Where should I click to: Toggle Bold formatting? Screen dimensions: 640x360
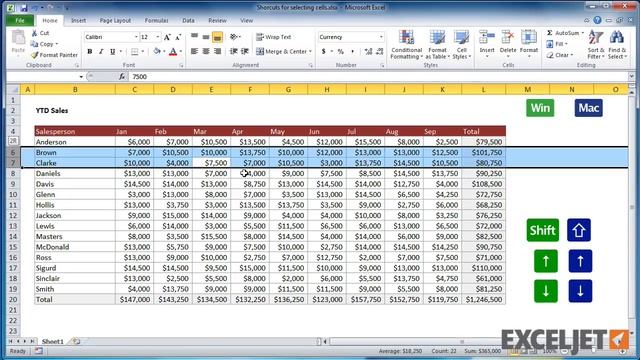(x=90, y=51)
